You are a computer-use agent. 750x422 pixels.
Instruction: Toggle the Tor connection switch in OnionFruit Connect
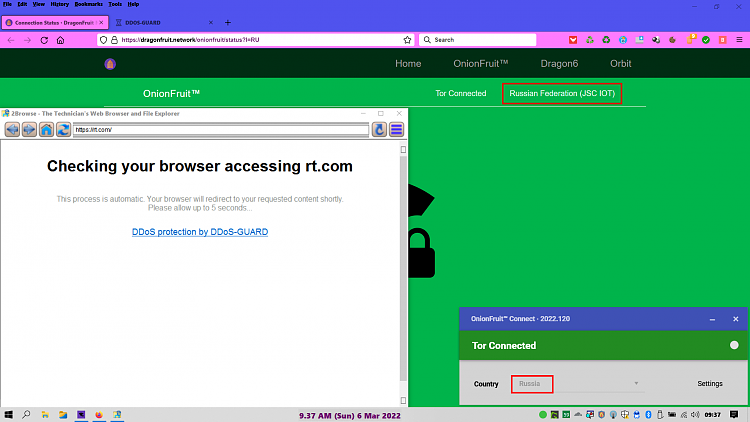[734, 345]
